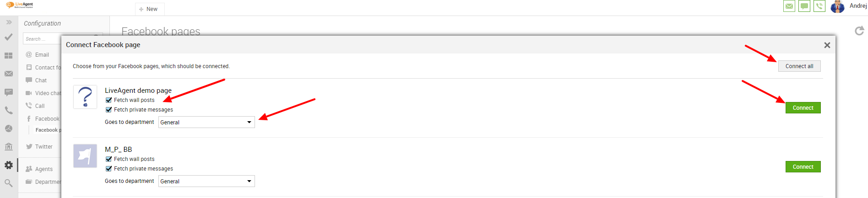Toggle Fetch private messages for LiveAgent demo page

[109, 110]
